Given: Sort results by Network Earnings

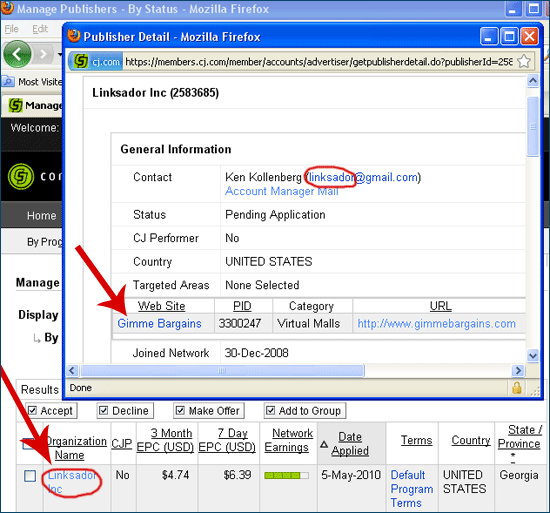Looking at the screenshot, I should point(288,440).
